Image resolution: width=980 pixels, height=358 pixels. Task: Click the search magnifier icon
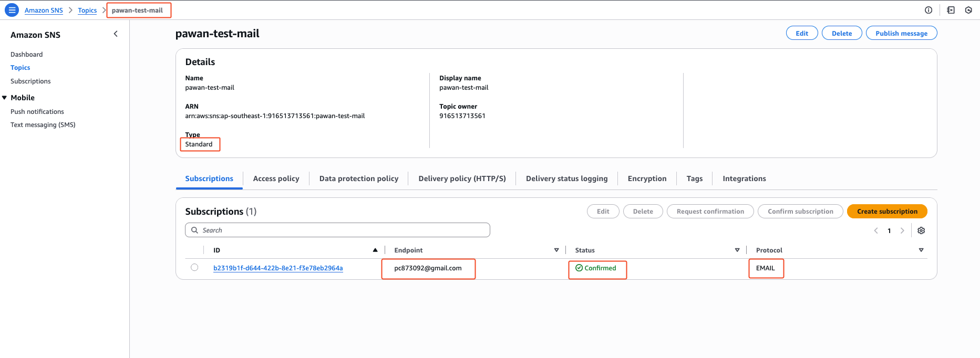coord(194,230)
